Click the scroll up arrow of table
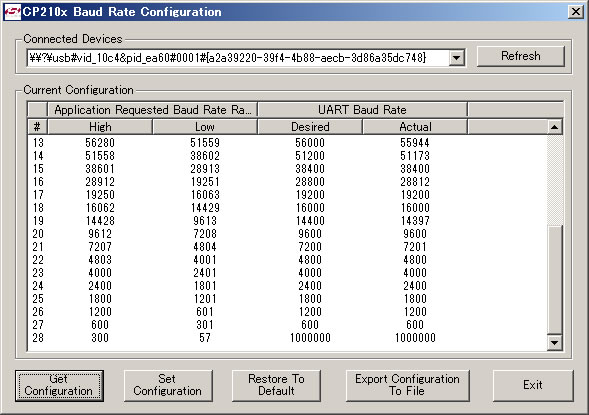The height and width of the screenshot is (415, 589). 554,127
